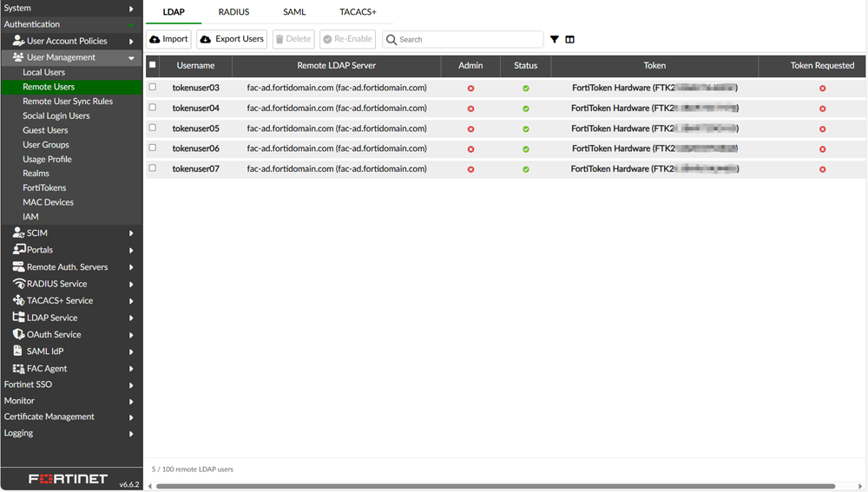Click the OAuth Service shield icon
868x492 pixels.
pyautogui.click(x=18, y=334)
